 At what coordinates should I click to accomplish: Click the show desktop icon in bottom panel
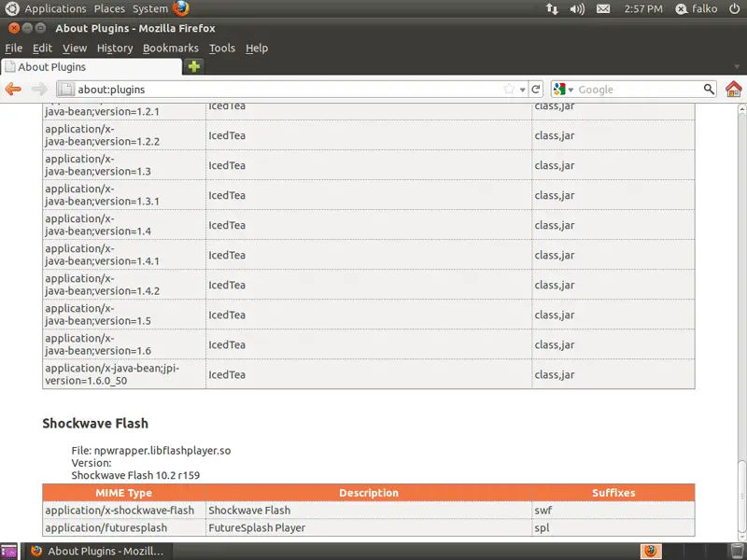point(8,552)
